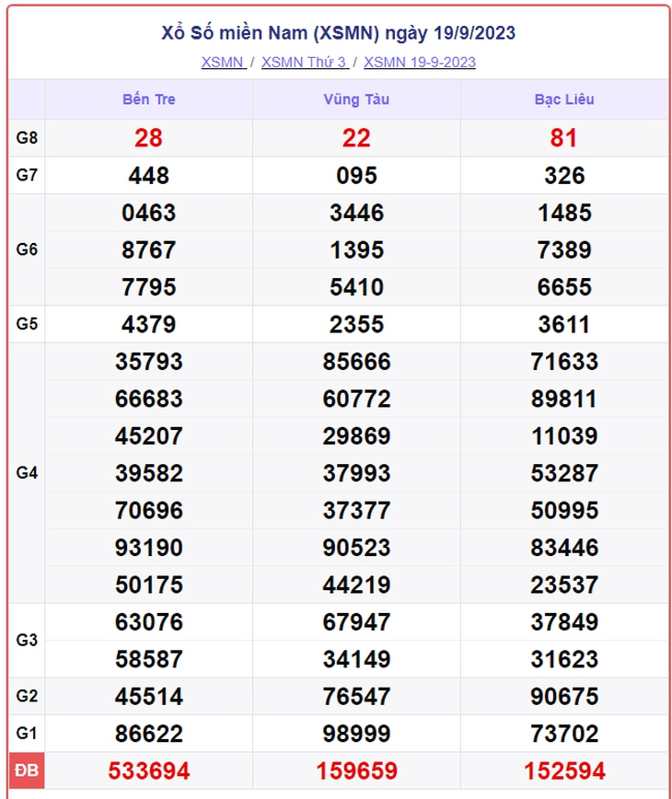Viewport: 672px width, 799px height.
Task: Click G6 number 8767
Action: pos(149,250)
